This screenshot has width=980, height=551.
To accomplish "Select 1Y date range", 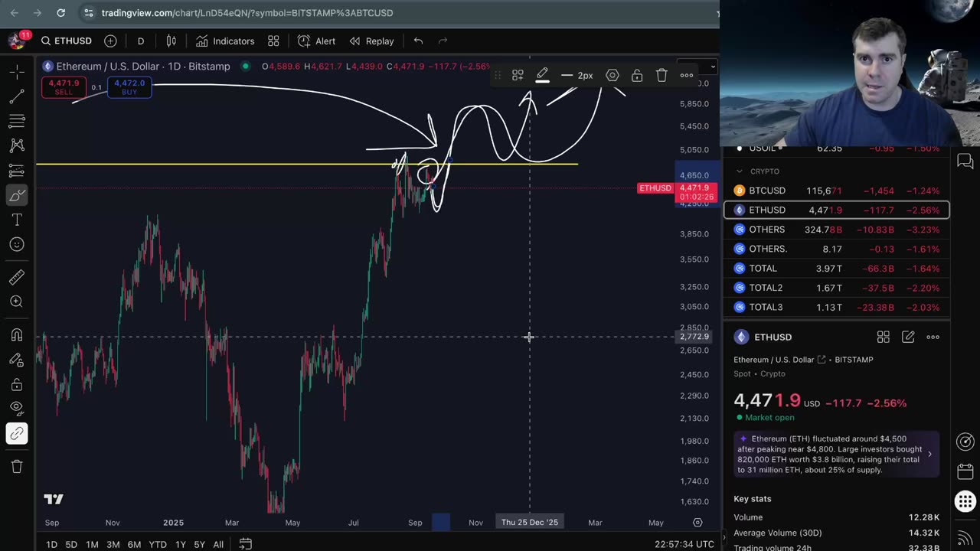I will coord(181,544).
